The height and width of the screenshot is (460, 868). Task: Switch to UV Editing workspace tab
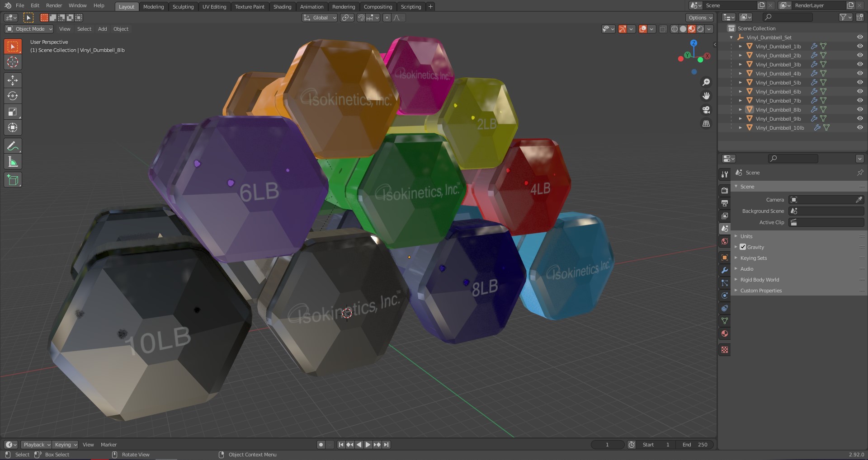pos(214,6)
